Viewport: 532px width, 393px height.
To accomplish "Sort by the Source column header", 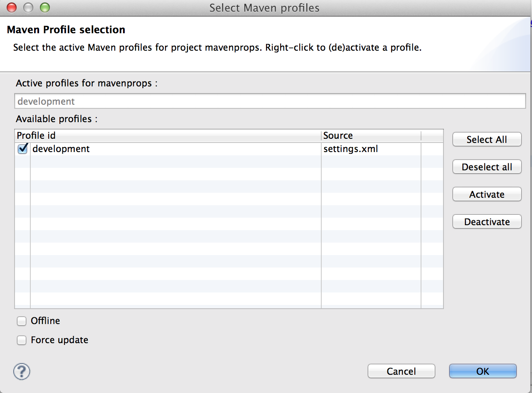I will (371, 136).
